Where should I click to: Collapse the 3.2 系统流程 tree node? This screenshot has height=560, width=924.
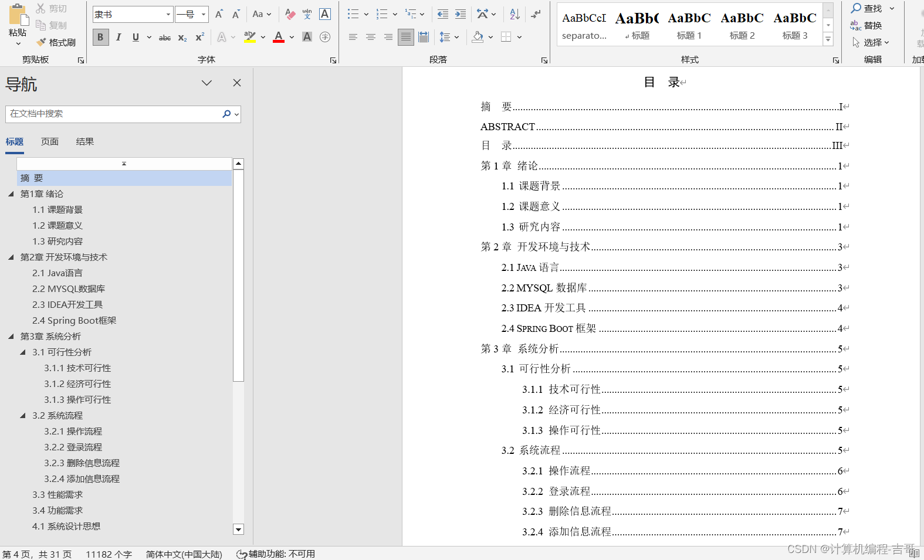coord(23,415)
